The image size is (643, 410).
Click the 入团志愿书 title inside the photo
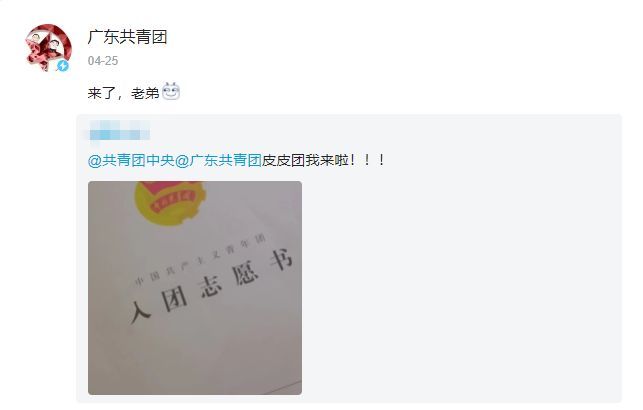(212, 285)
